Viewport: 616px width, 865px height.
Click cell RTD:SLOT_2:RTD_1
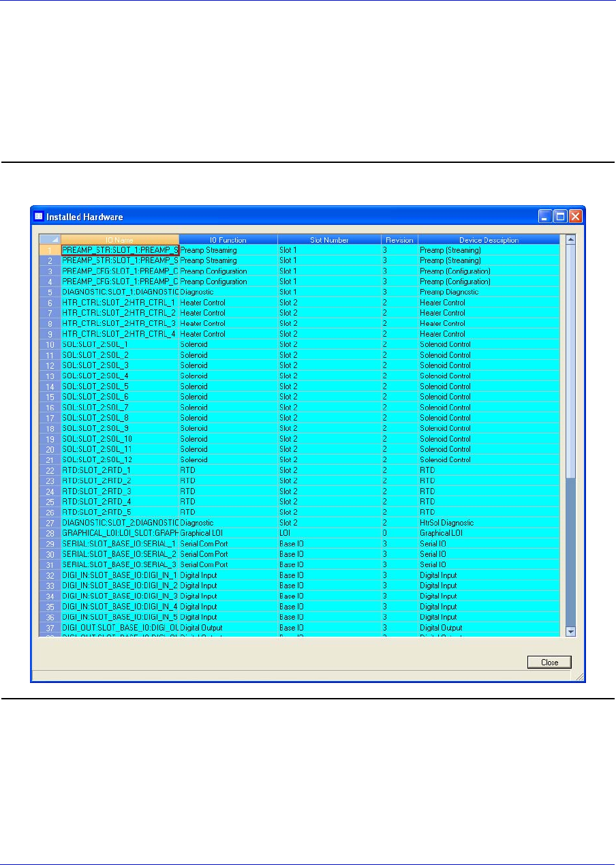pyautogui.click(x=120, y=470)
